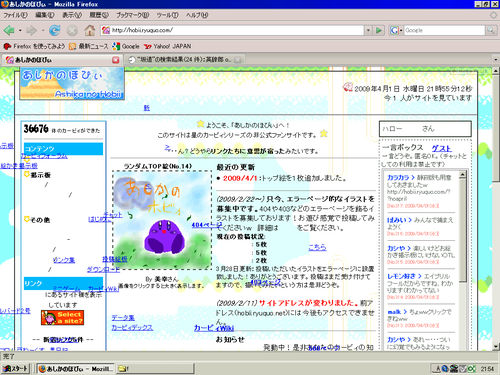Click the random TOP picture thumbnail
Image resolution: width=500 pixels, height=375 pixels.
pyautogui.click(x=162, y=220)
